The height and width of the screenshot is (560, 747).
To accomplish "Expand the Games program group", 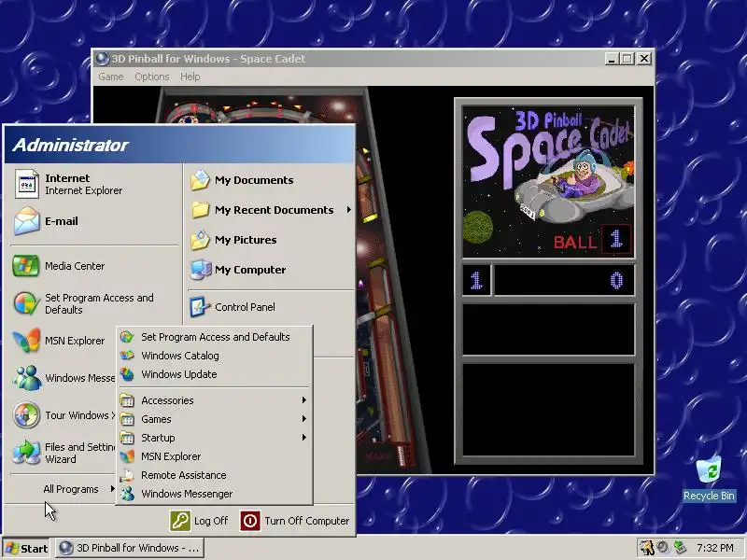I will pos(214,418).
